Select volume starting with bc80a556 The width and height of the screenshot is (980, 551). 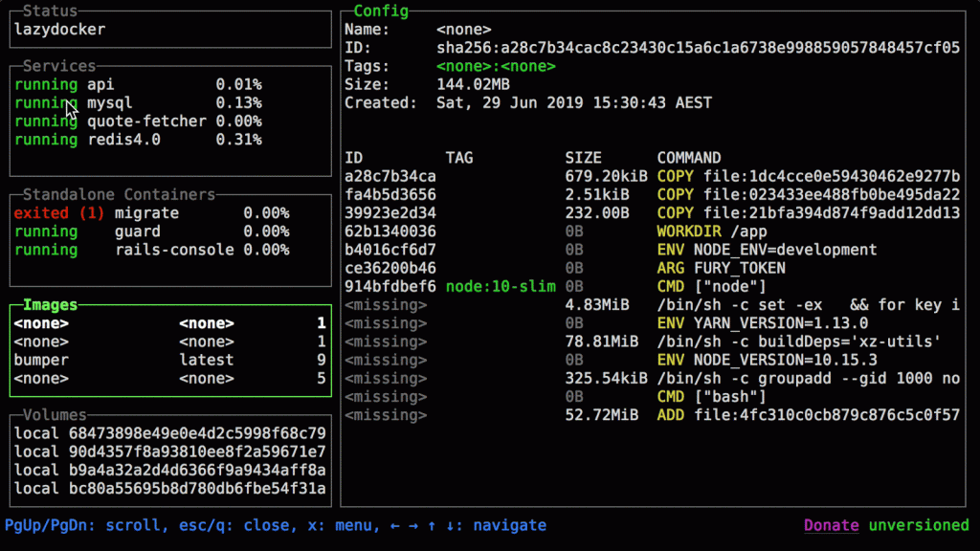tap(170, 489)
